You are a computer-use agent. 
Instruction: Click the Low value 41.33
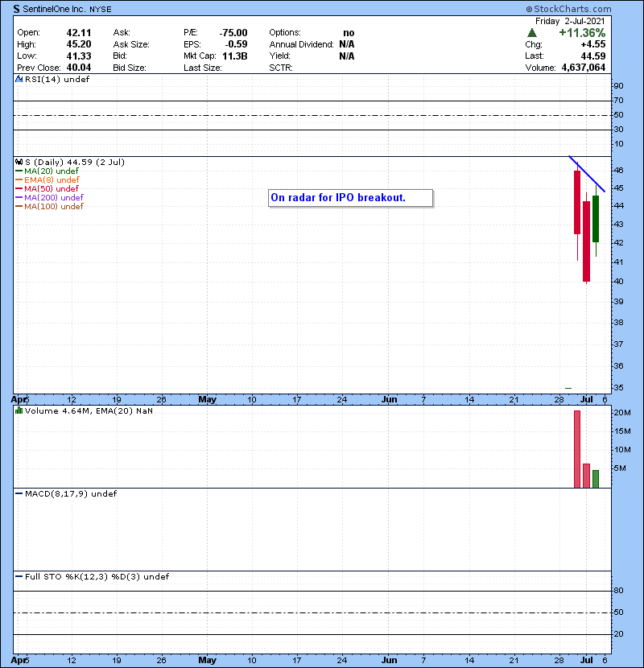79,56
